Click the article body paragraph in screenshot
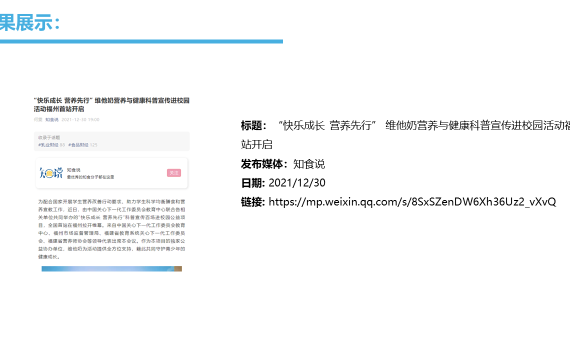This screenshot has height=360, width=570. pyautogui.click(x=112, y=229)
